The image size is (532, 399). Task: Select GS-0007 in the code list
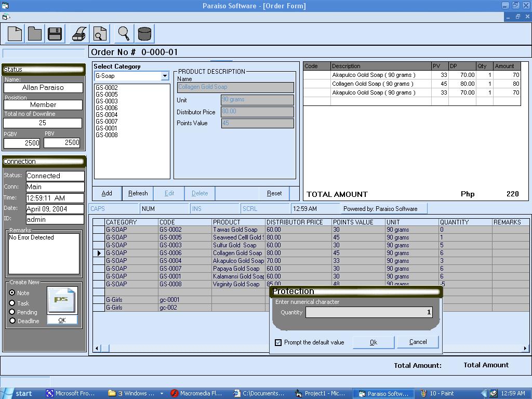(x=107, y=122)
